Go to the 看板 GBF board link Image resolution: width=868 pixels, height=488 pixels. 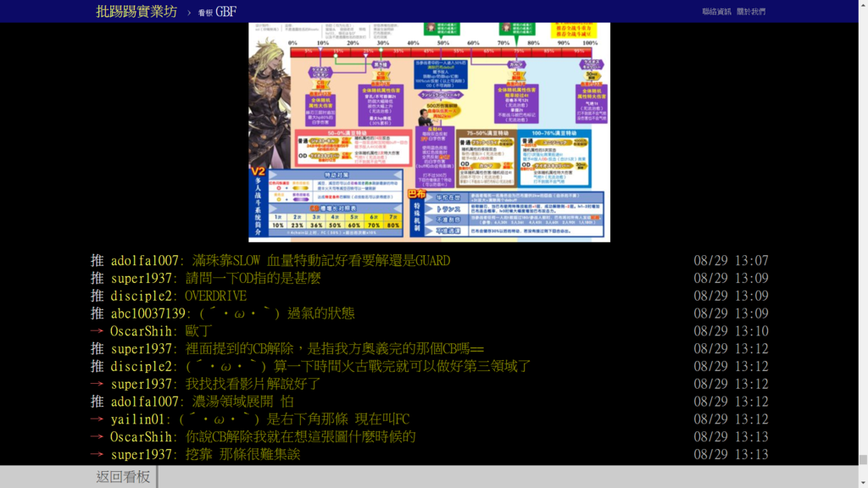(217, 12)
